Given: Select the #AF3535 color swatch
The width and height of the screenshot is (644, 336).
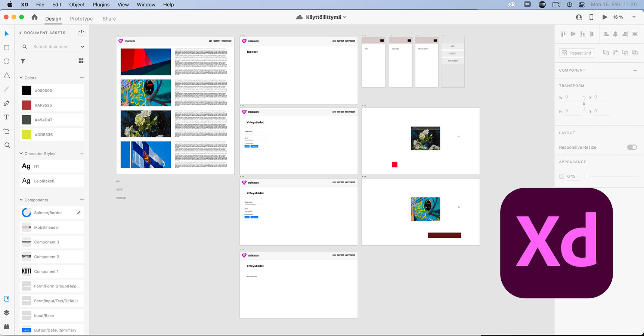Looking at the screenshot, I should coord(27,105).
